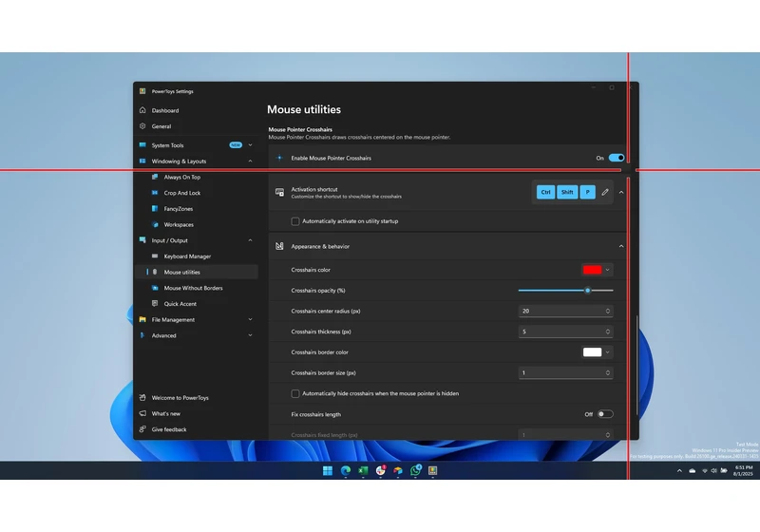The image size is (760, 532).
Task: Collapse the Input / Output section
Action: point(250,240)
